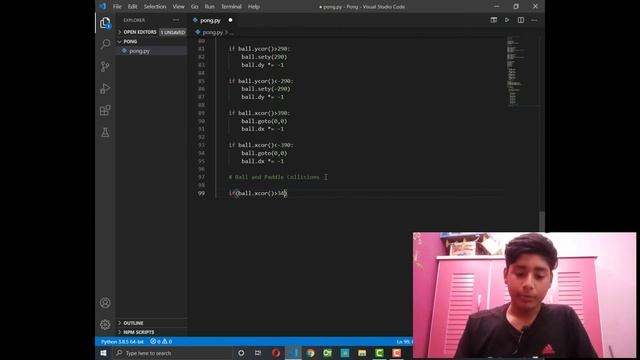Open the File menu
This screenshot has width=640, height=360.
click(x=117, y=7)
